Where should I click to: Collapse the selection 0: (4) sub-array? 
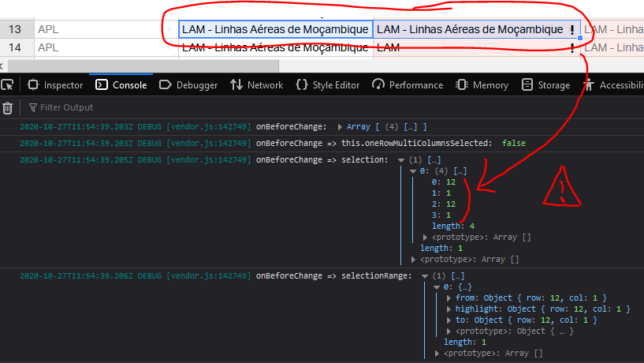pos(413,171)
